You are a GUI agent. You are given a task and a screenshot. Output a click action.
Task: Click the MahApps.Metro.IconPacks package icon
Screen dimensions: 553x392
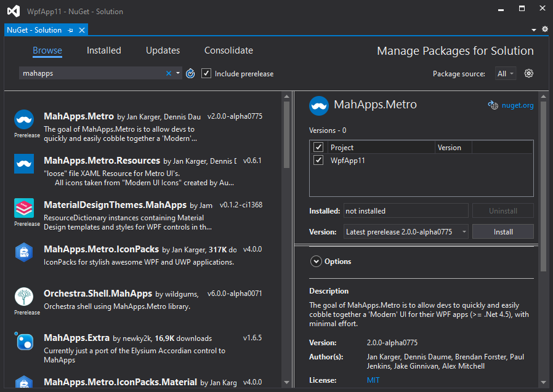tap(24, 252)
